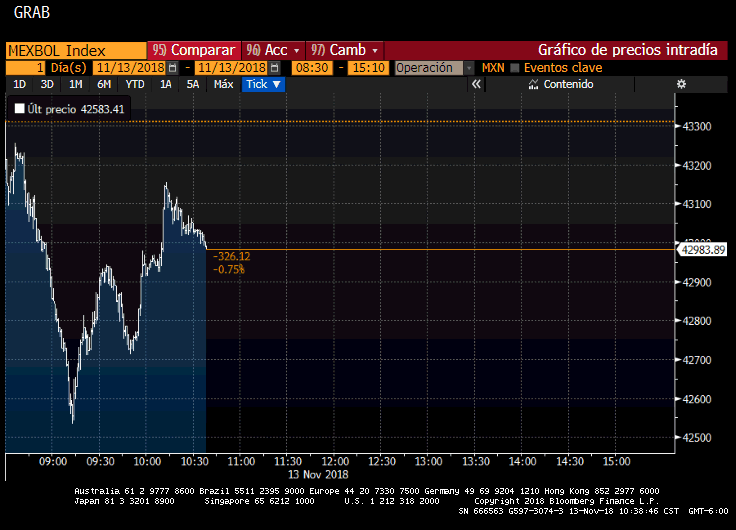Select the 6M time range tab

(104, 84)
